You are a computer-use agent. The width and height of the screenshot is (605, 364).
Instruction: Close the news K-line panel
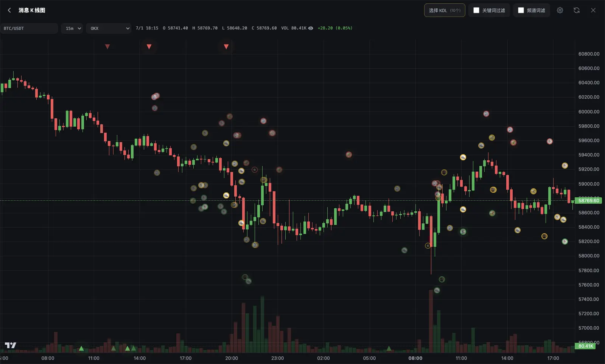(x=593, y=10)
